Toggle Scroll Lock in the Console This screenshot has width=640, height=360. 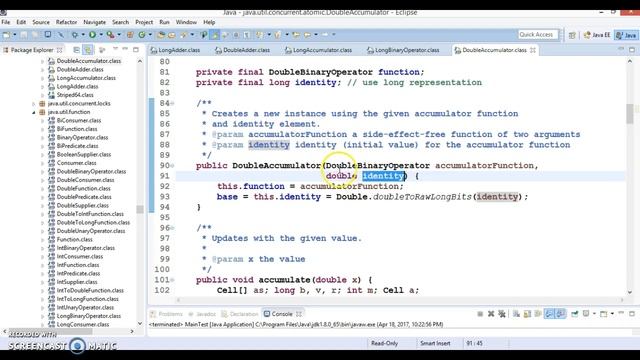(527, 314)
